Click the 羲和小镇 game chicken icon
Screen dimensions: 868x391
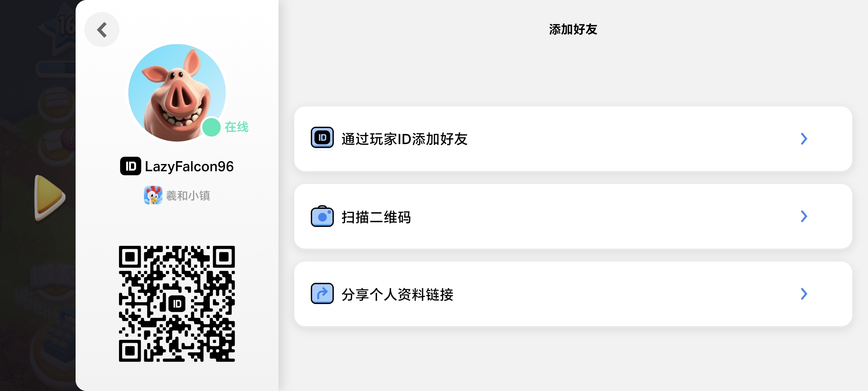click(153, 195)
